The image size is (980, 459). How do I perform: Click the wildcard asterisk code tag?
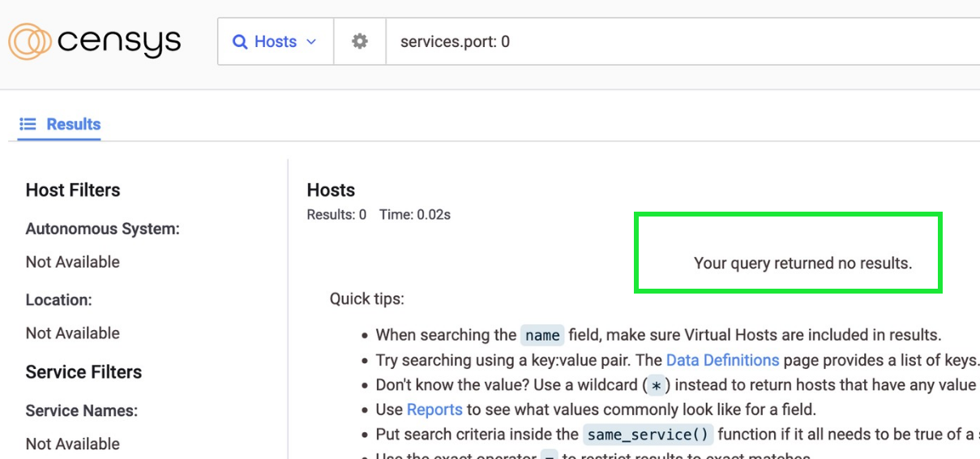[x=657, y=385]
